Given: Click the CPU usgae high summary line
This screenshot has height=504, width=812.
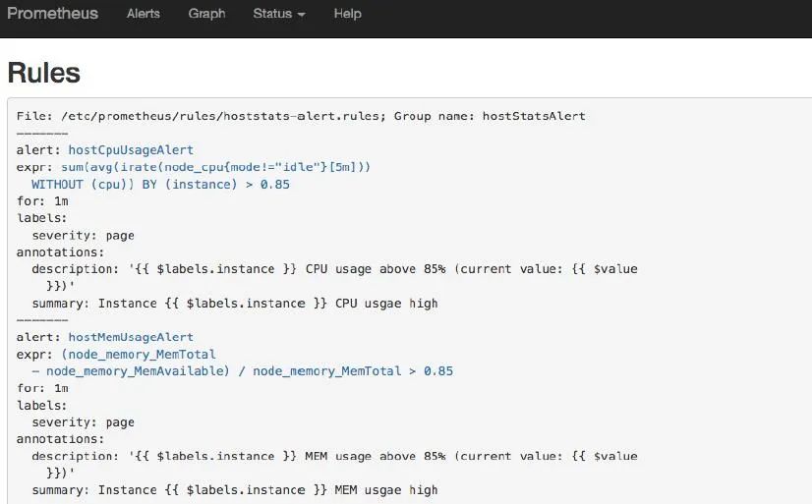Looking at the screenshot, I should pos(235,303).
